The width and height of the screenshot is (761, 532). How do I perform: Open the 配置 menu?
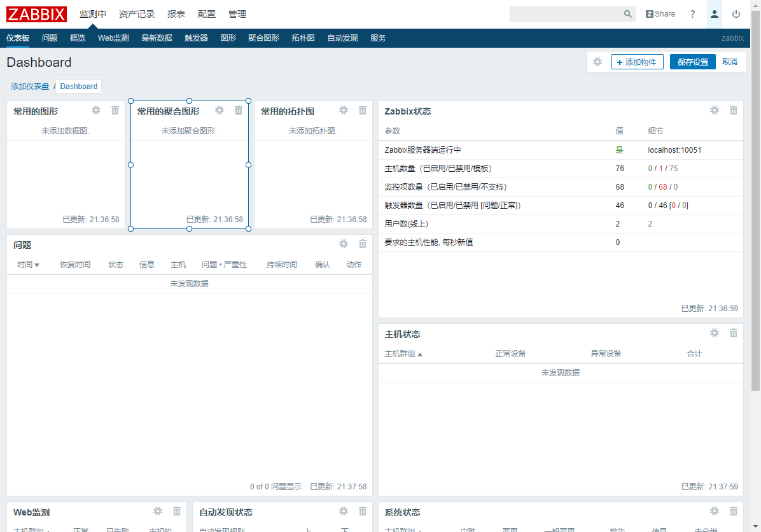click(207, 13)
